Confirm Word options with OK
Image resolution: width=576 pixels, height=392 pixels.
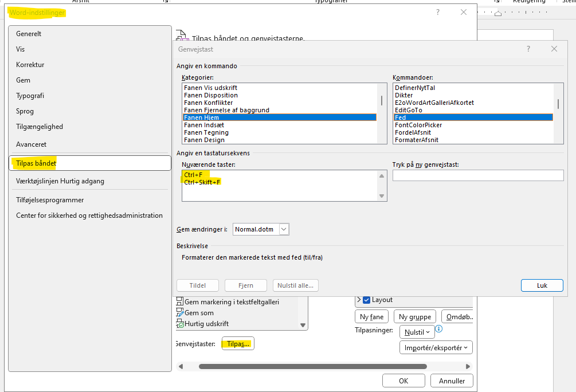[x=403, y=381]
